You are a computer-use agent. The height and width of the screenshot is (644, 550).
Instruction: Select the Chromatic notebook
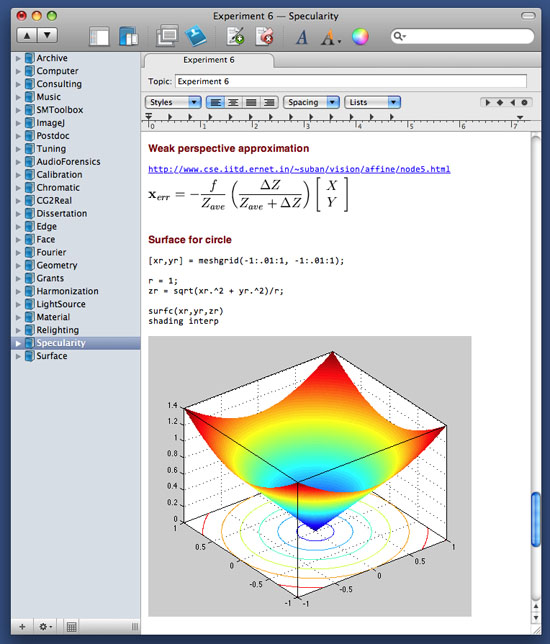point(58,188)
